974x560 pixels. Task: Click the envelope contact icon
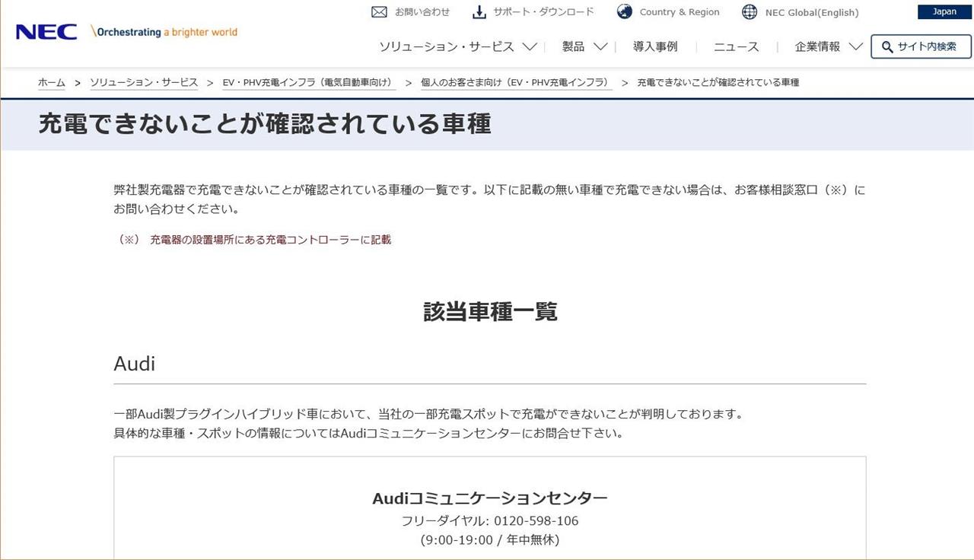(x=379, y=11)
